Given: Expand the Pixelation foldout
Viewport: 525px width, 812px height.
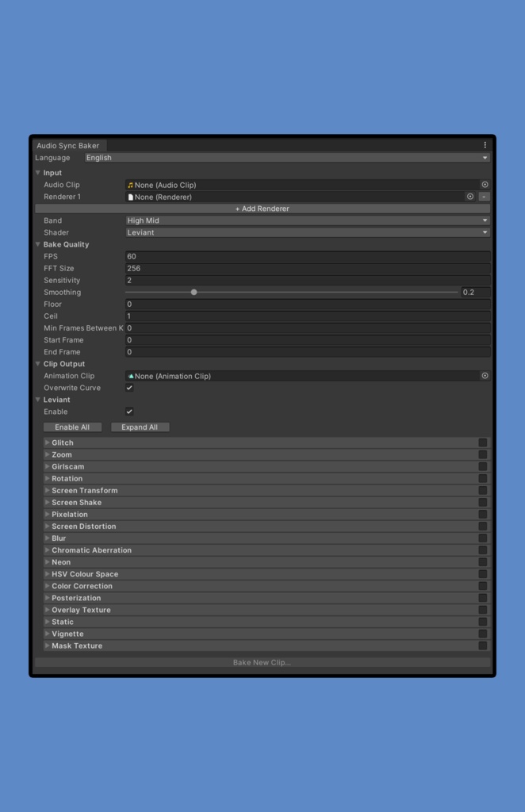Looking at the screenshot, I should tap(47, 514).
